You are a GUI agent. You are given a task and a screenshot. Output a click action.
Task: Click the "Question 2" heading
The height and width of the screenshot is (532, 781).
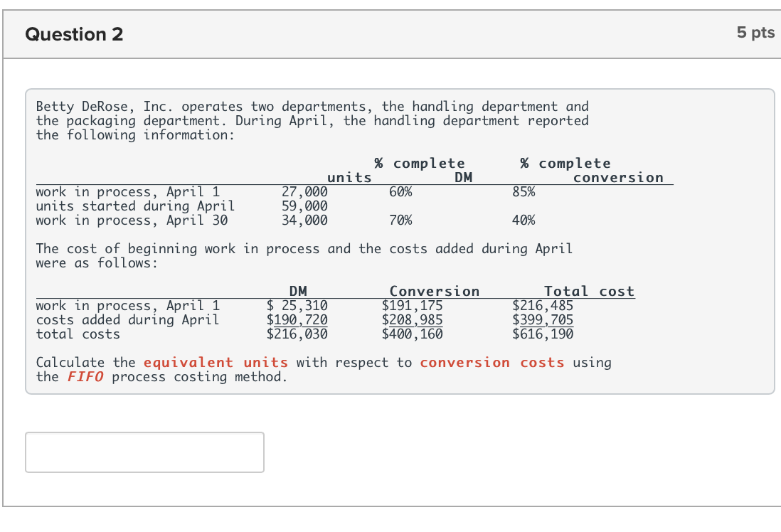[74, 34]
